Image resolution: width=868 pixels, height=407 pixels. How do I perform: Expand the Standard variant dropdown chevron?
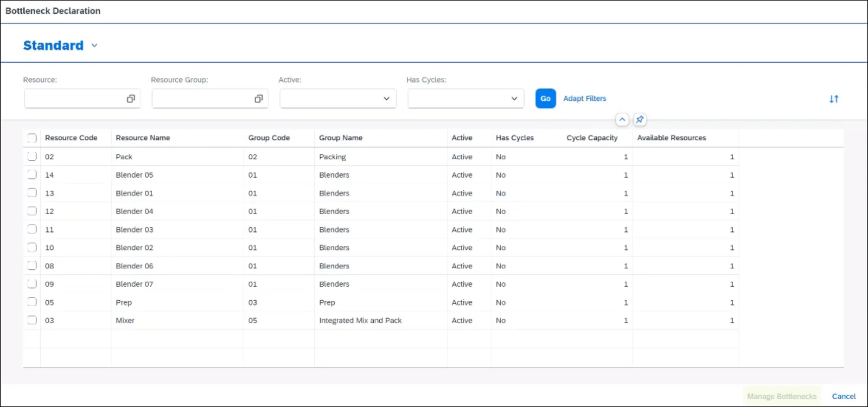click(x=94, y=46)
